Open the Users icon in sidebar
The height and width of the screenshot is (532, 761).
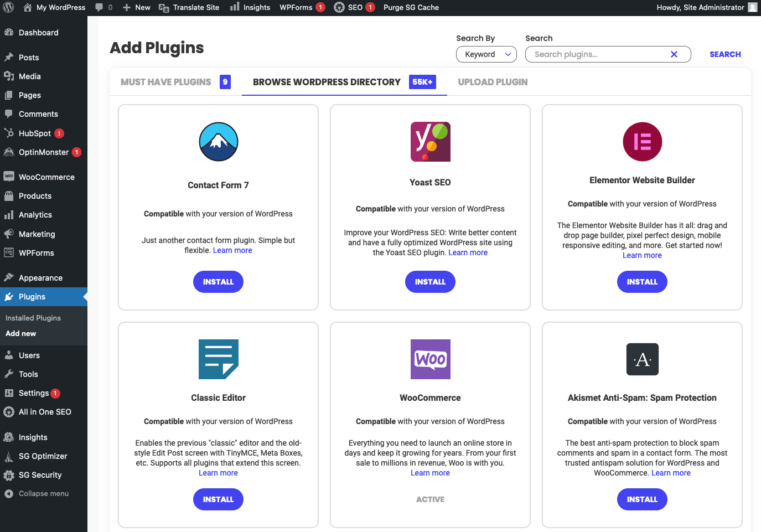click(9, 355)
